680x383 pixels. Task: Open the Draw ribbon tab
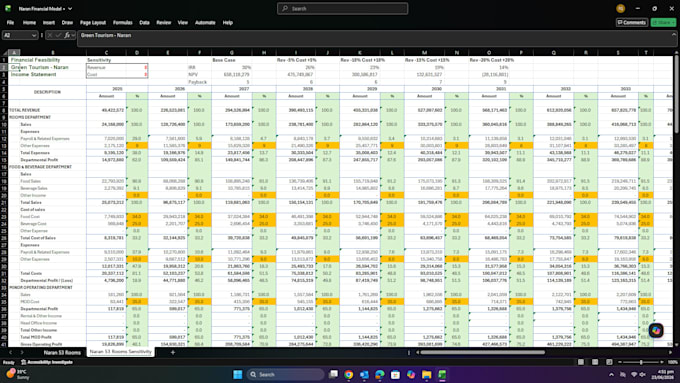pos(67,23)
